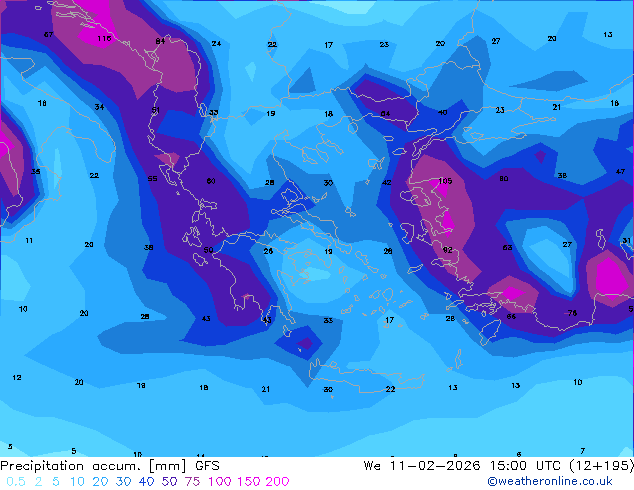Click the 47 value on the map

[620, 171]
